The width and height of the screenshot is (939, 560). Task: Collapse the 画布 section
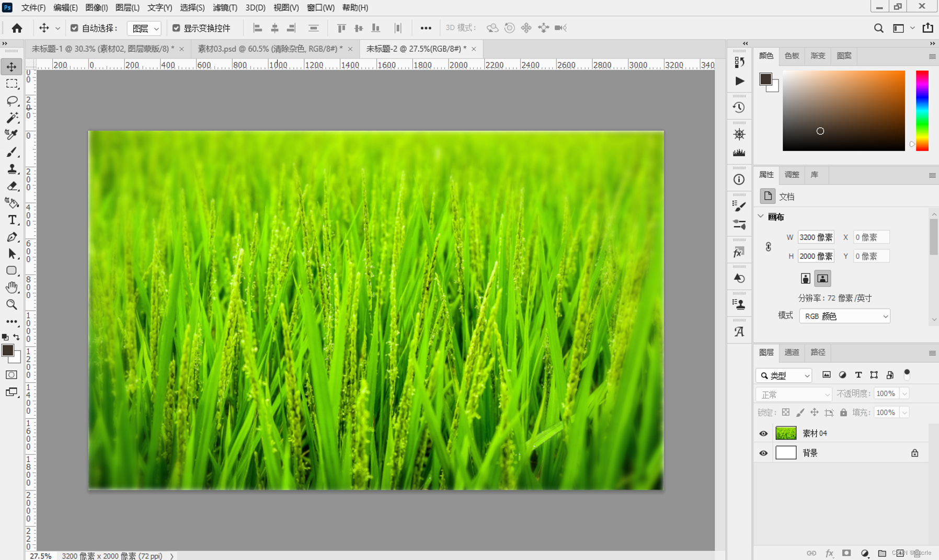[761, 216]
